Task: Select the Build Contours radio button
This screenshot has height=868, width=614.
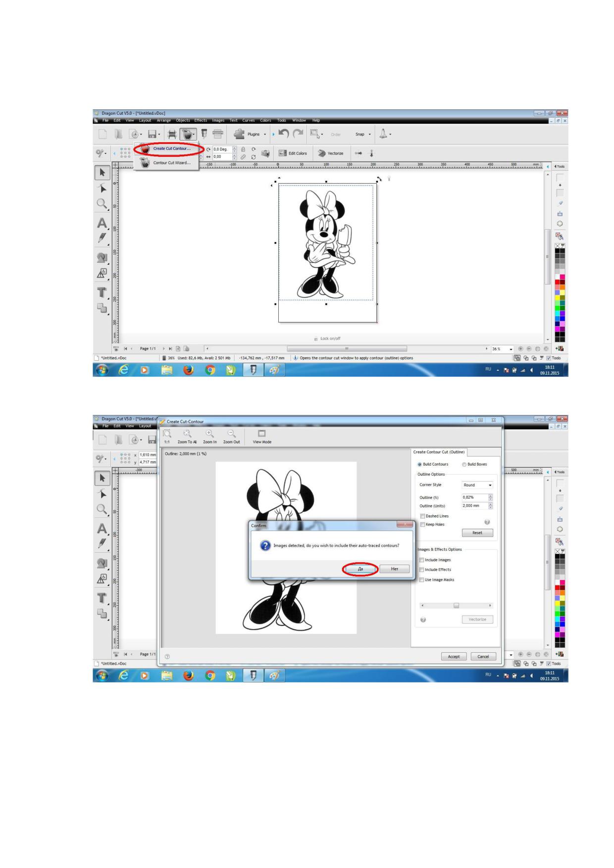Action: pos(433,464)
